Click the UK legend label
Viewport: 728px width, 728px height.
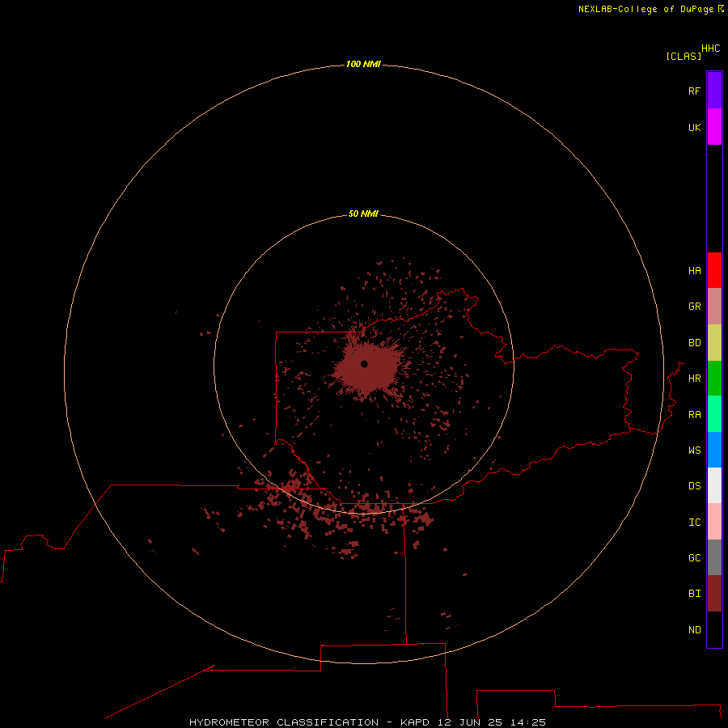(694, 127)
